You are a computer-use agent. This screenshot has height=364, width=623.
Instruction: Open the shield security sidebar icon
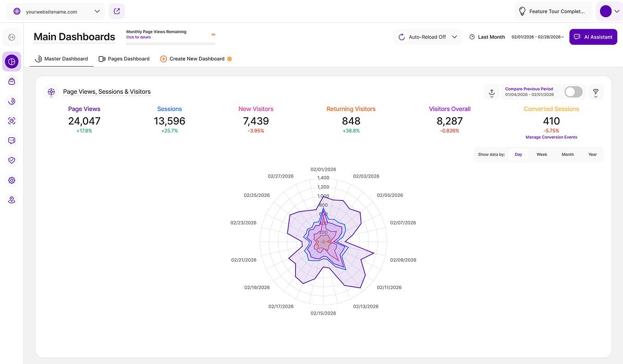point(11,160)
